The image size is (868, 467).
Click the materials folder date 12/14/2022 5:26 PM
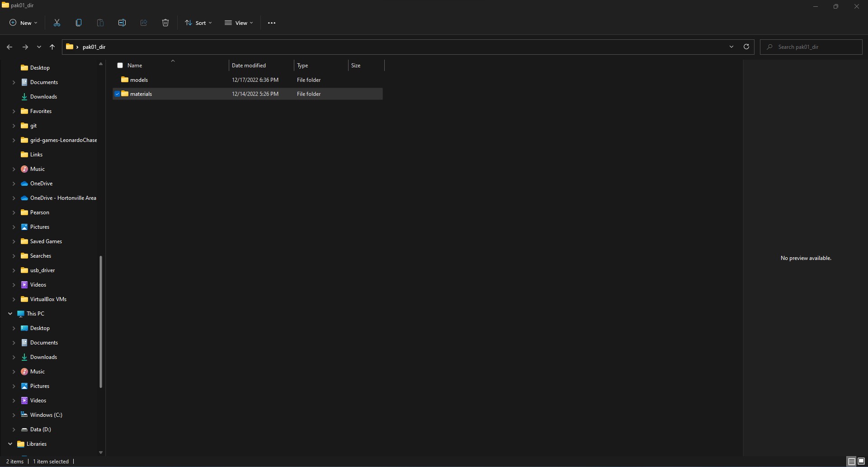(x=255, y=94)
